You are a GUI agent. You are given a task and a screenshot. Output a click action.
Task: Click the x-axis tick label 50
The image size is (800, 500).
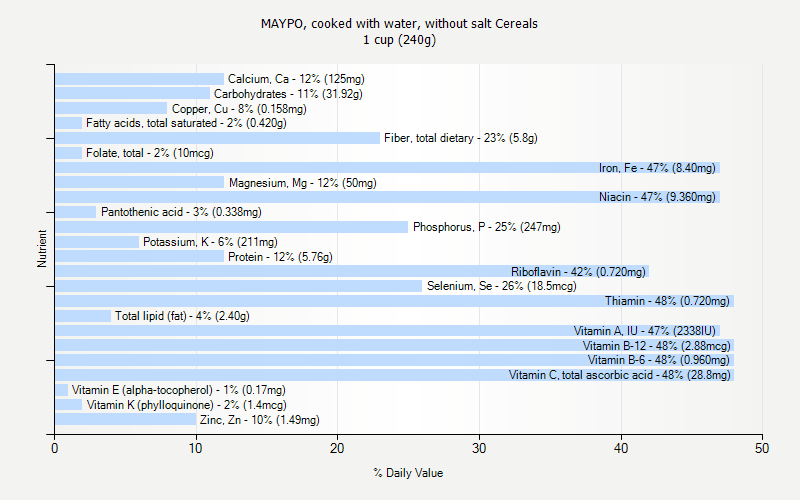click(762, 448)
